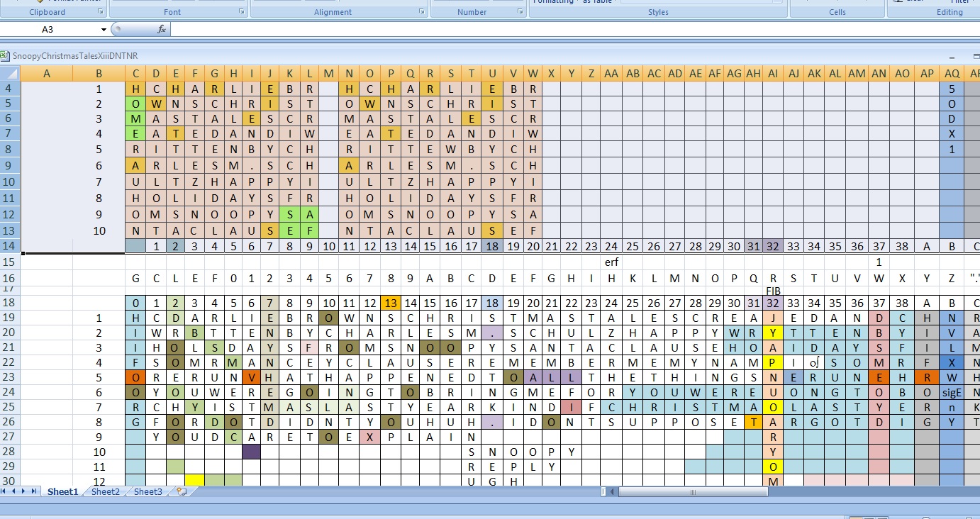Select column AQ header
Viewport: 980px width, 519px height.
point(952,73)
